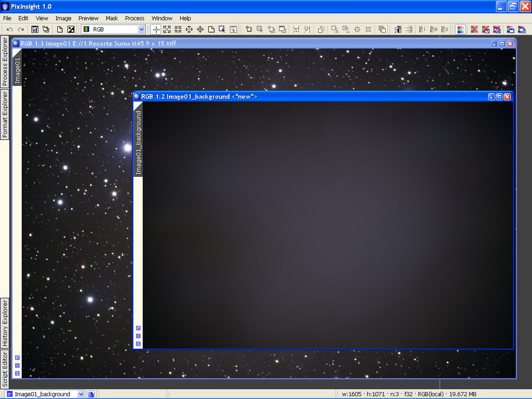Image resolution: width=532 pixels, height=399 pixels.
Task: Open the Image menu
Action: coord(64,18)
